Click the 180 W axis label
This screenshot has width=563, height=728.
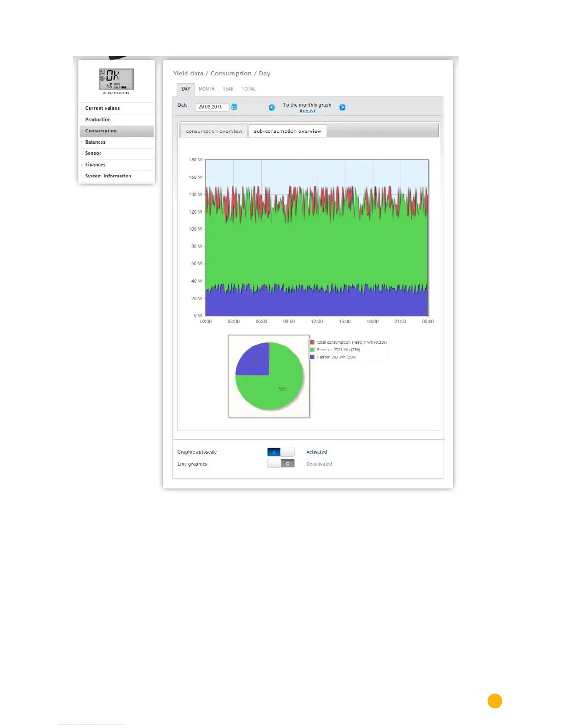[x=195, y=160]
